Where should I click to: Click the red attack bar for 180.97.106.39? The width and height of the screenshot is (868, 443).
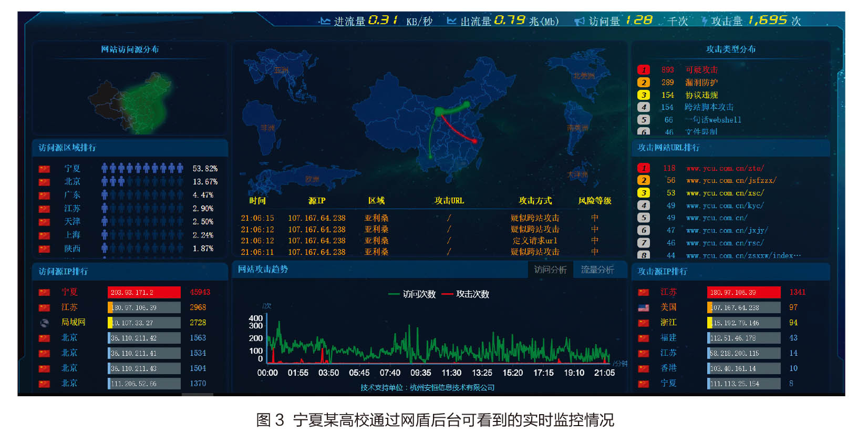pos(743,293)
